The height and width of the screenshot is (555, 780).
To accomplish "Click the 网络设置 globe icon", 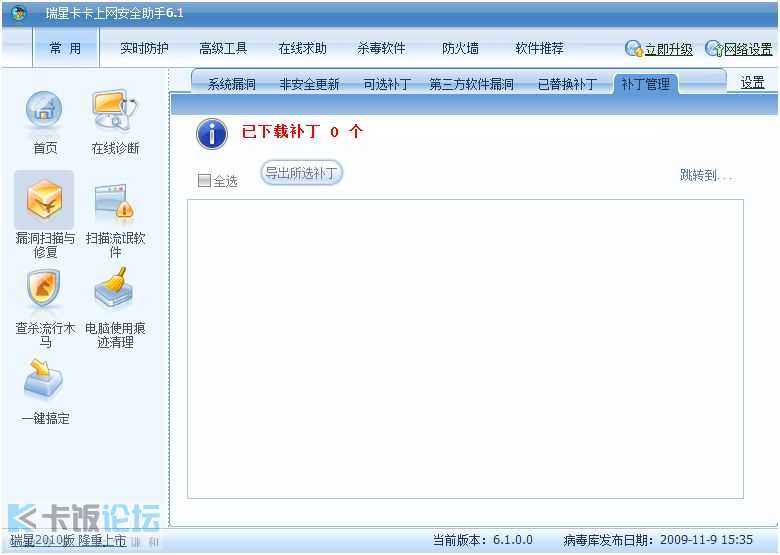I will click(714, 49).
